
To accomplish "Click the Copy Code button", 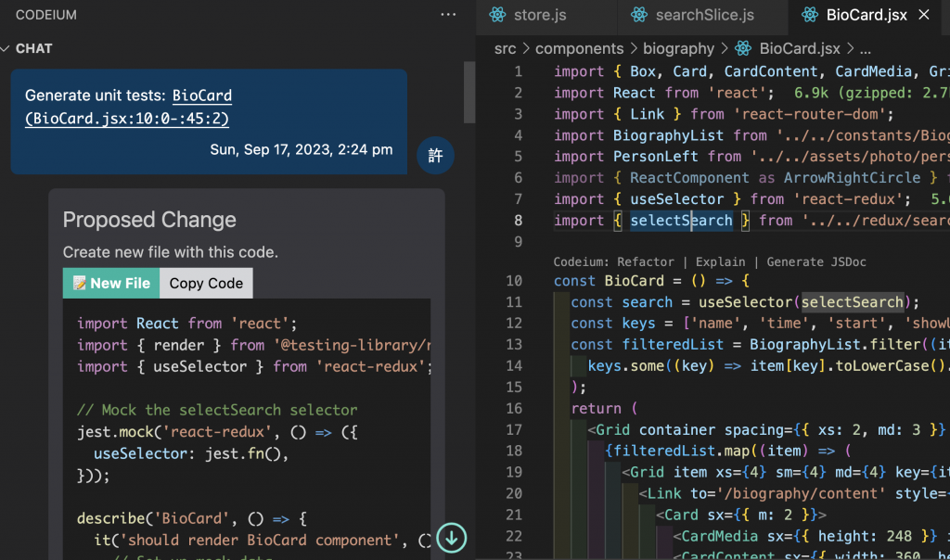I will 206,284.
